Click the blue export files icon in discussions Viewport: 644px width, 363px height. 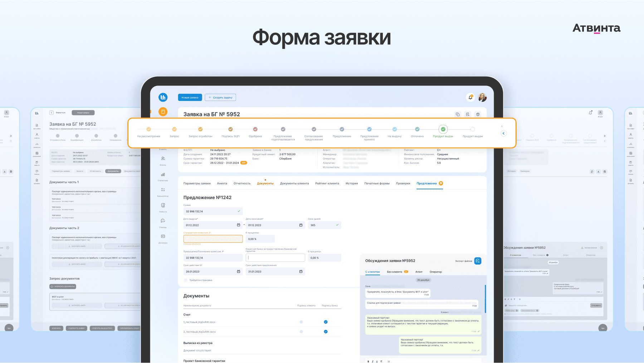478,261
